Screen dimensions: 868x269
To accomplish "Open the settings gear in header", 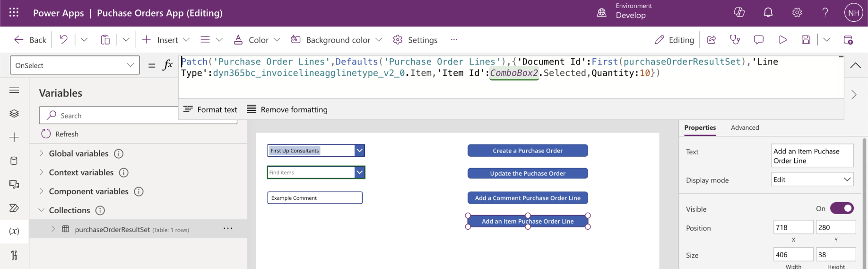I will pyautogui.click(x=797, y=13).
